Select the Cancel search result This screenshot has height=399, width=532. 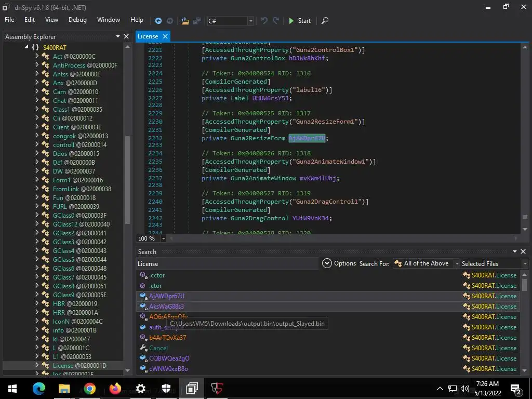tap(327, 348)
